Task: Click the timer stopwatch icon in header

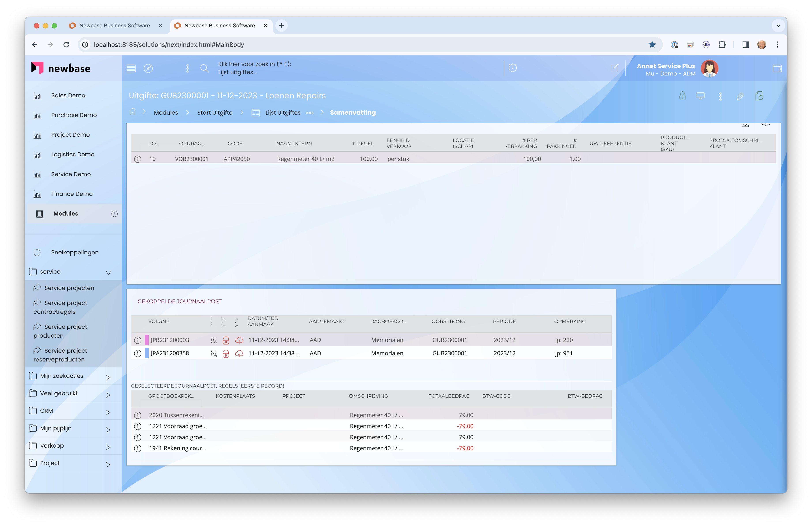Action: (x=512, y=68)
